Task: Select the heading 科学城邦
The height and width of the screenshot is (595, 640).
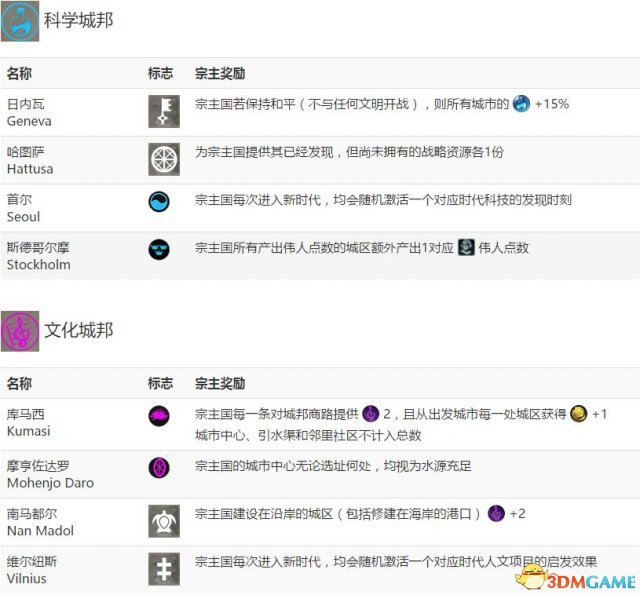Action: (78, 20)
